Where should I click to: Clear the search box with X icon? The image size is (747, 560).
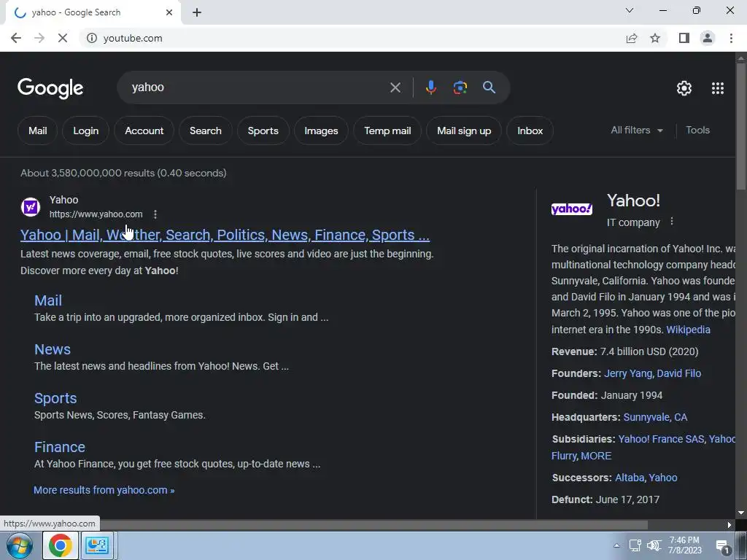pos(395,87)
